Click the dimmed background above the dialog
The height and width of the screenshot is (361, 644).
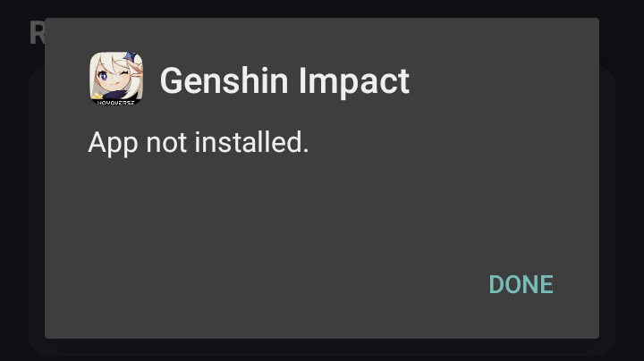(x=322, y=8)
